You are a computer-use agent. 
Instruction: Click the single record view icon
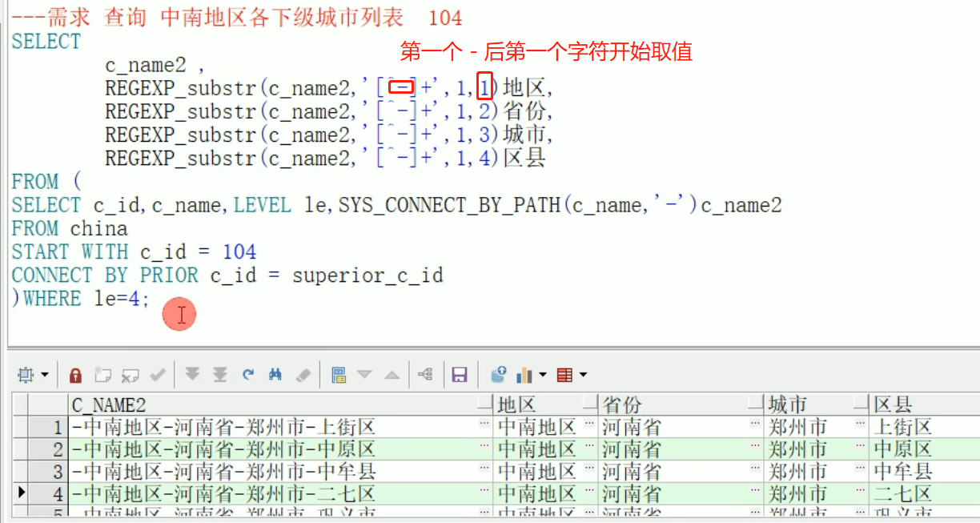338,374
